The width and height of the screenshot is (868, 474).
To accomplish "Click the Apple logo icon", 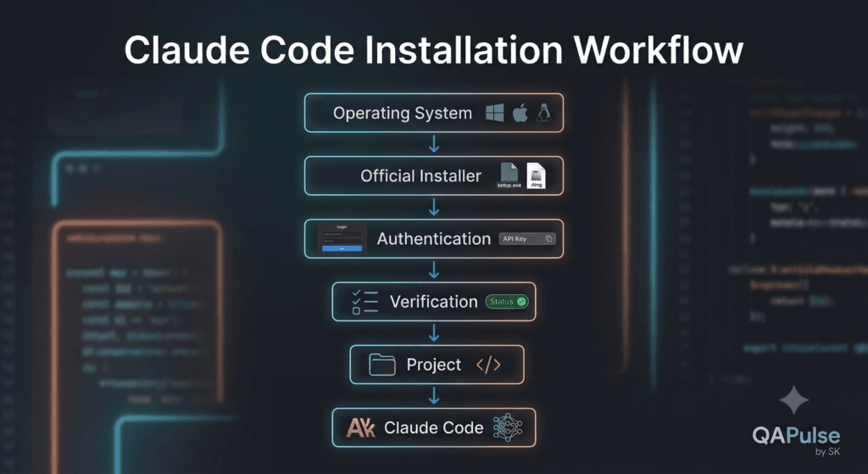I will (x=520, y=113).
